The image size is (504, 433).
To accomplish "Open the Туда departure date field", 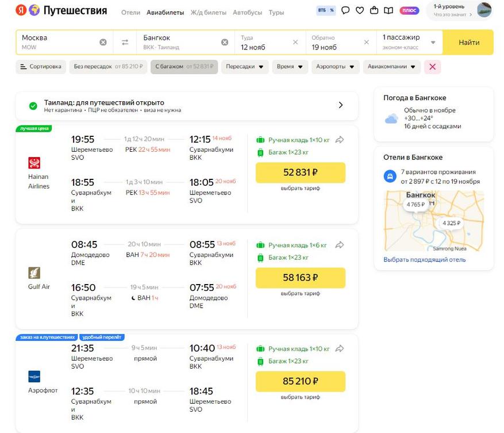I will point(270,42).
